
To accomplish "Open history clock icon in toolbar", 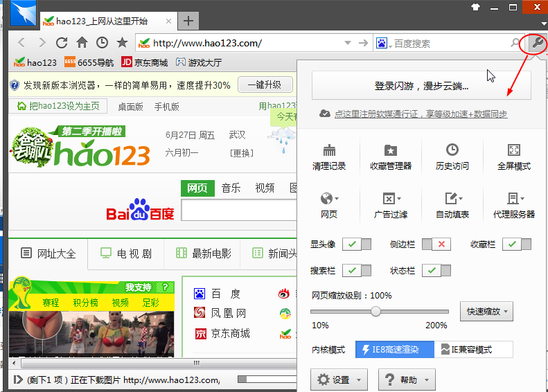I will 102,43.
